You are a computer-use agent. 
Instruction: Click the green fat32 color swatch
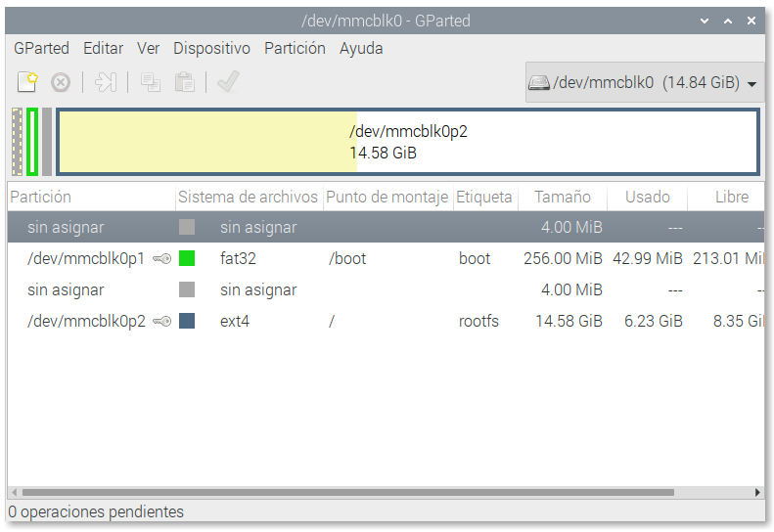click(x=187, y=259)
